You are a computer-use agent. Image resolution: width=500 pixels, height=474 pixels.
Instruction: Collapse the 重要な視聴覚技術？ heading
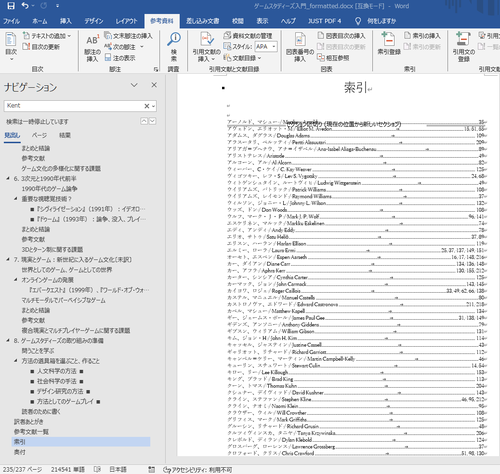(16, 199)
